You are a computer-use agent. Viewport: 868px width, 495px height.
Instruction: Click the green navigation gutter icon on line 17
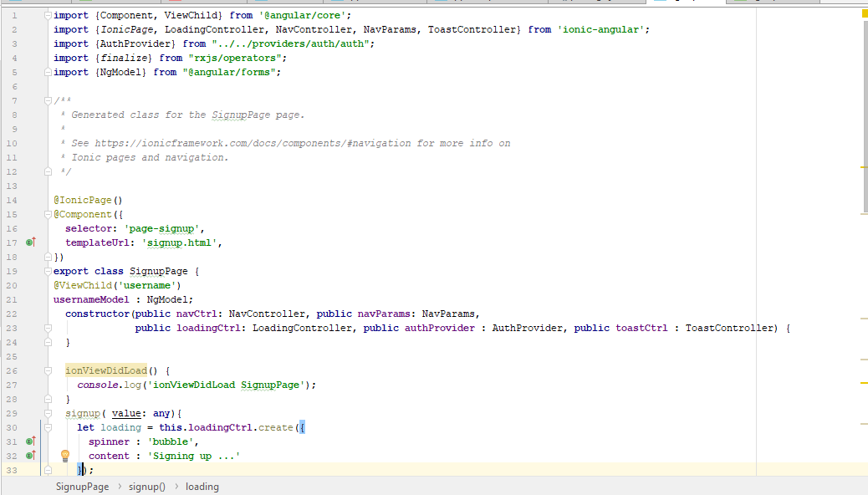click(31, 242)
